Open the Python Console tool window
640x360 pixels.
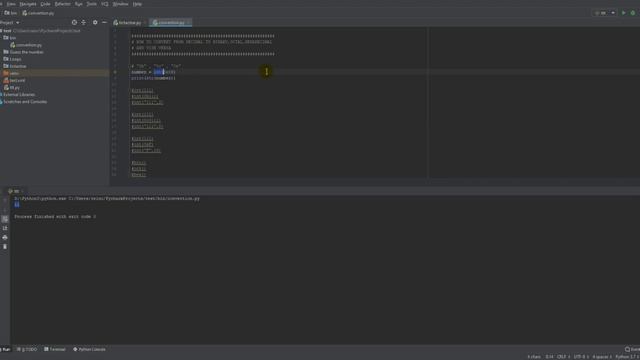pos(89,349)
